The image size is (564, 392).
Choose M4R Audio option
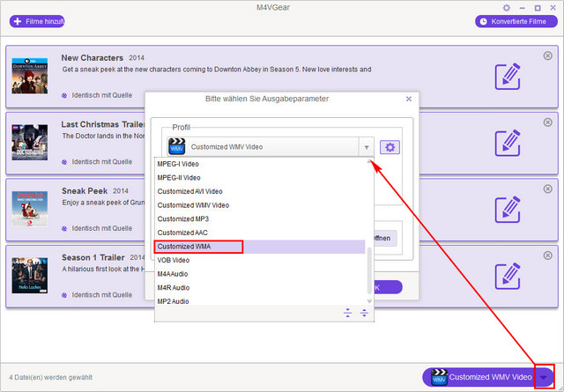pyautogui.click(x=260, y=288)
